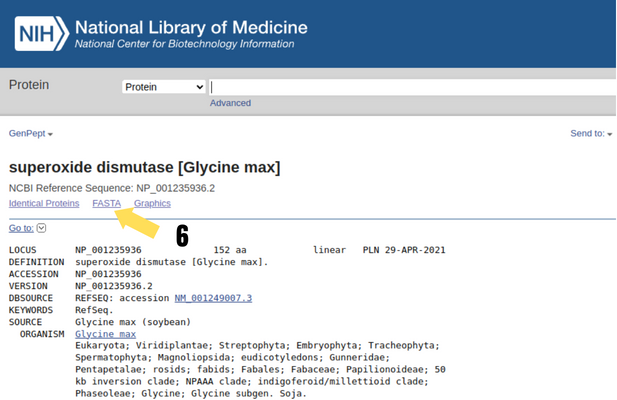This screenshot has height=400, width=617.
Task: Focus the protein search input field
Action: pos(412,87)
